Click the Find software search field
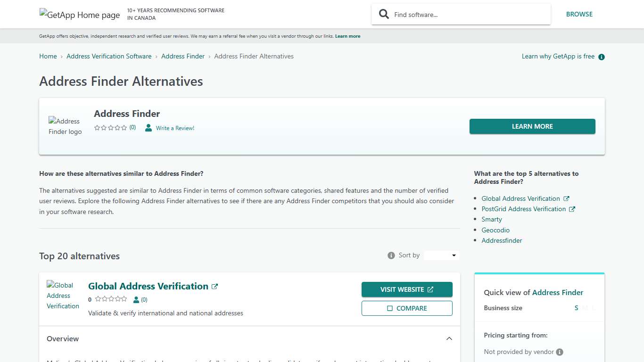This screenshot has height=362, width=644. 467,14
